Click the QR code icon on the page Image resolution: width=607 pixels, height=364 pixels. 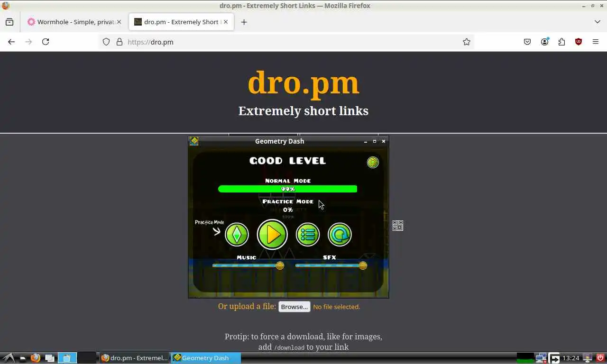tap(398, 226)
